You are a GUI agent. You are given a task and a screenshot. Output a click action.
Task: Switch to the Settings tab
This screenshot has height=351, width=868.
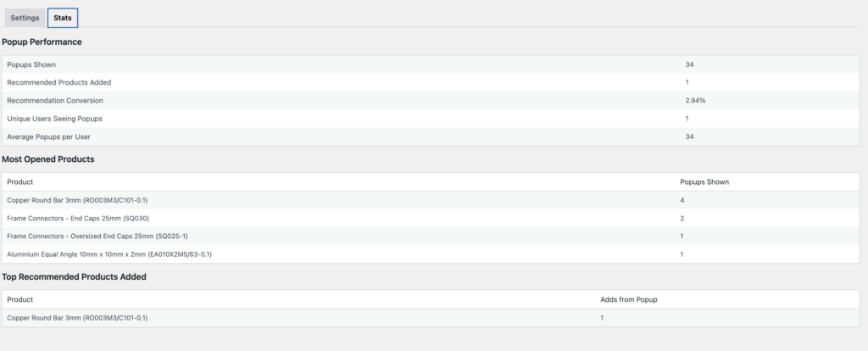tap(25, 18)
